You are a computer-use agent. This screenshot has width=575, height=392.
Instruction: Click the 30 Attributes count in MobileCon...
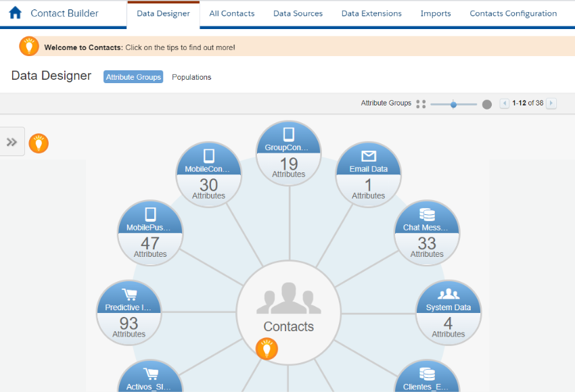coord(208,189)
